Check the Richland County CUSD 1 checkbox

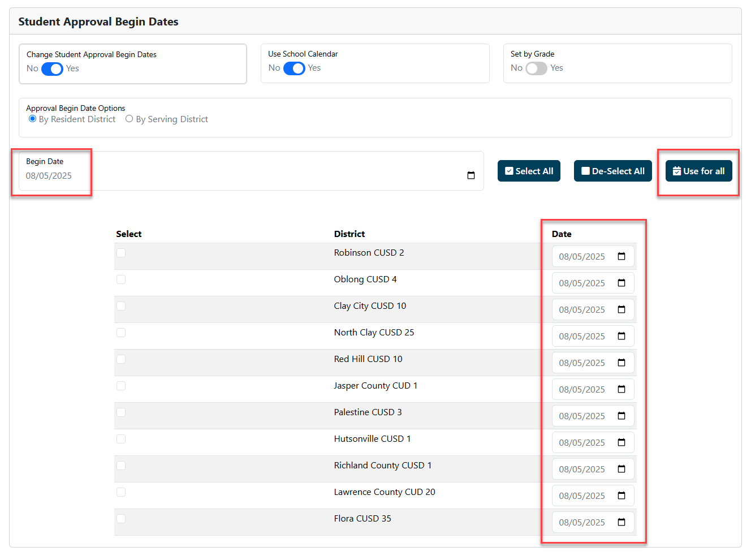121,466
